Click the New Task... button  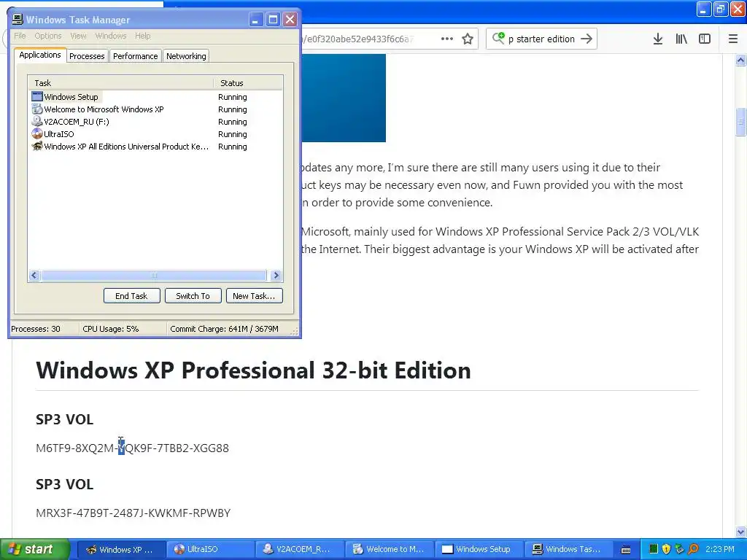click(x=254, y=296)
